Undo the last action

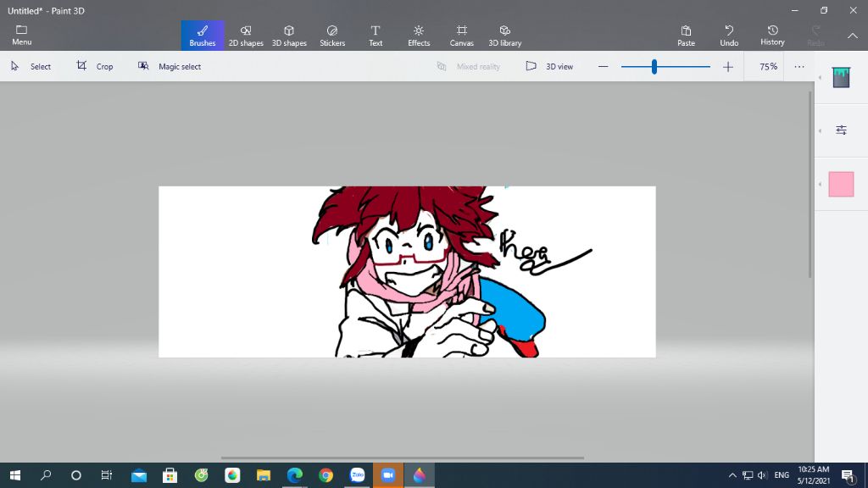coord(729,36)
